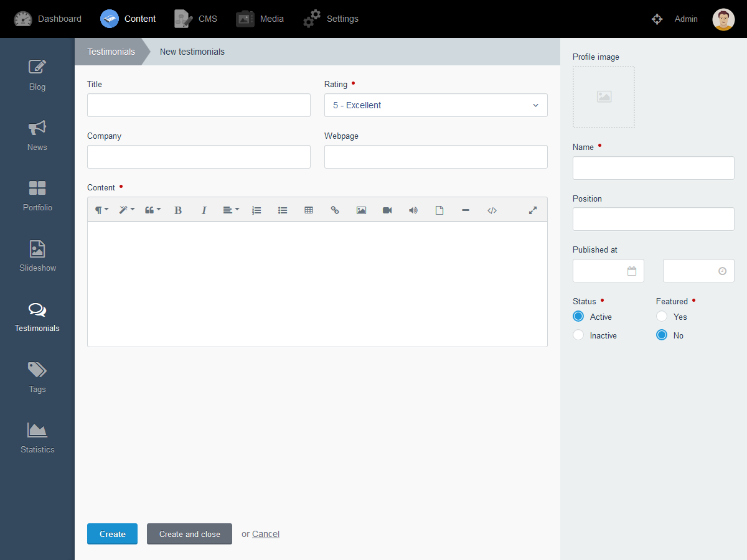Focus the Position input field
This screenshot has height=560, width=747.
pos(654,219)
